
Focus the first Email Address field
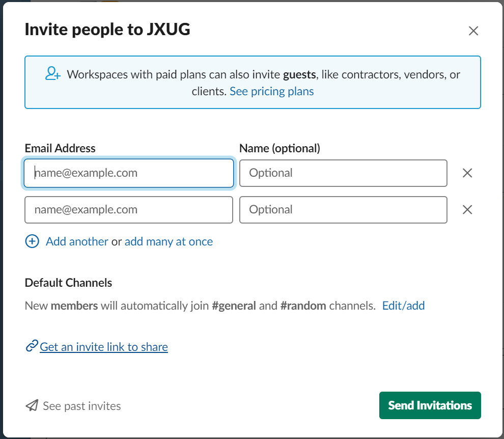tap(129, 173)
